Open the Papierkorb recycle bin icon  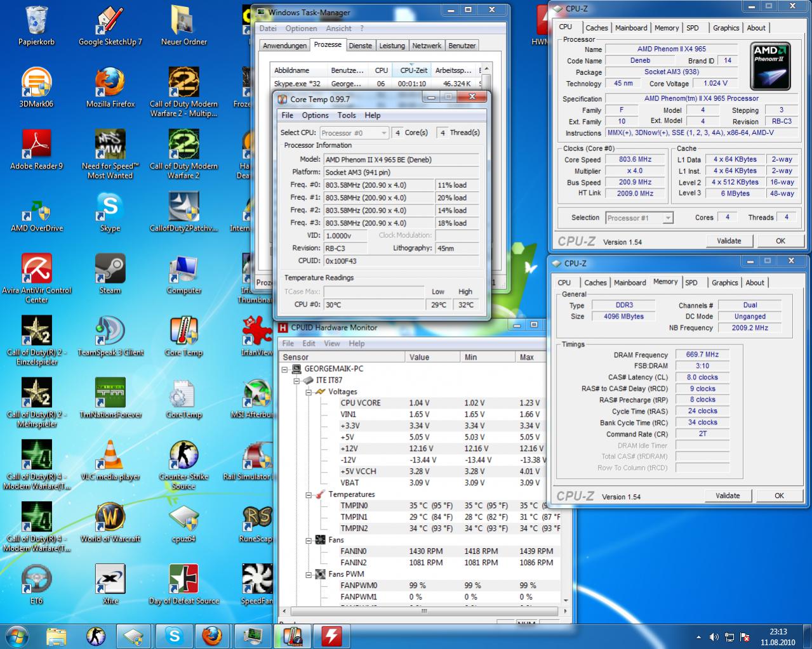[36, 25]
